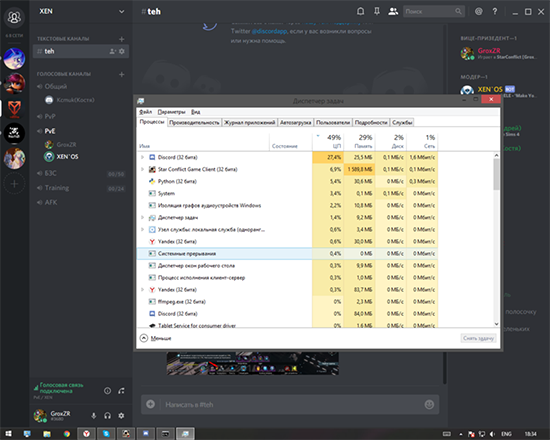Click message input field Написать в #teh
The width and height of the screenshot is (550, 440).
291,405
